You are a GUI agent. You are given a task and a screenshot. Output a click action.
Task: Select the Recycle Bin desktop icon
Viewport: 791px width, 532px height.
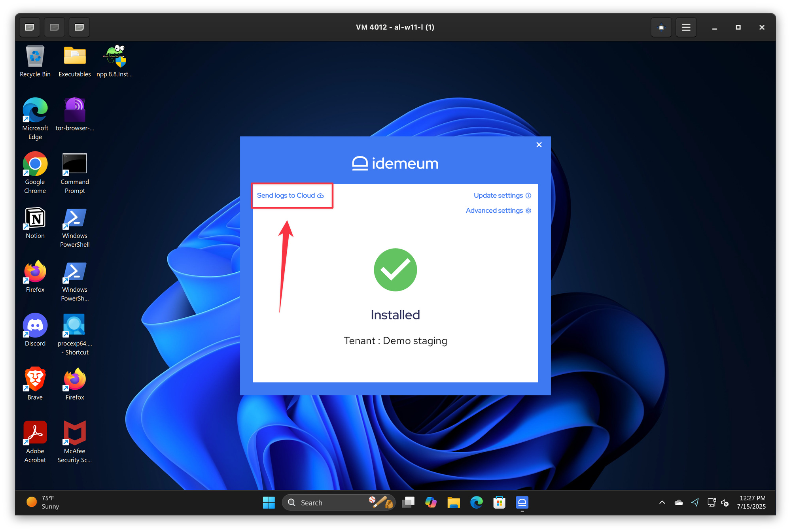pyautogui.click(x=35, y=61)
